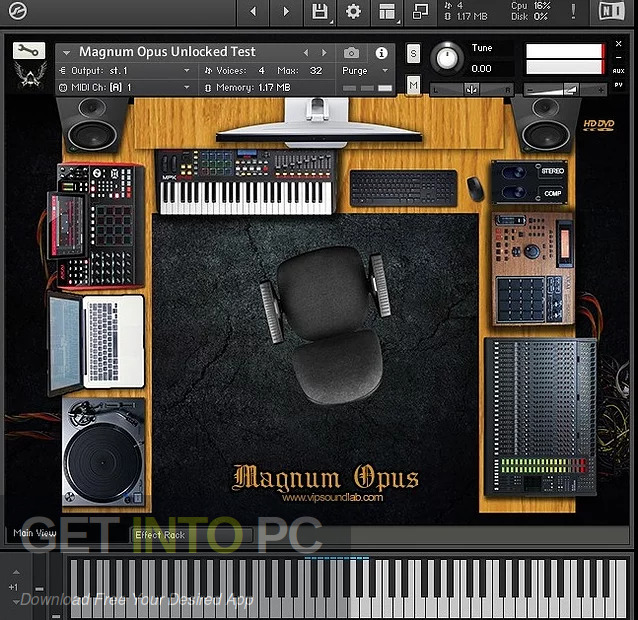Click the computer mouse on desk
Viewport: 638px width, 620px height.
click(x=475, y=188)
